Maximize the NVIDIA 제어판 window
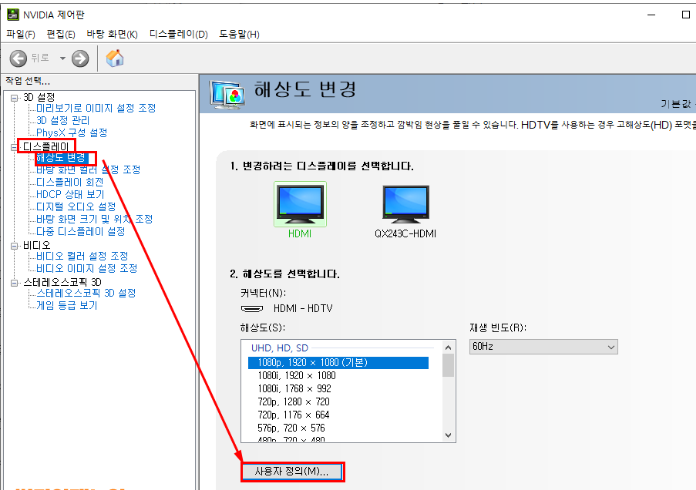Image resolution: width=696 pixels, height=490 pixels. pos(686,15)
